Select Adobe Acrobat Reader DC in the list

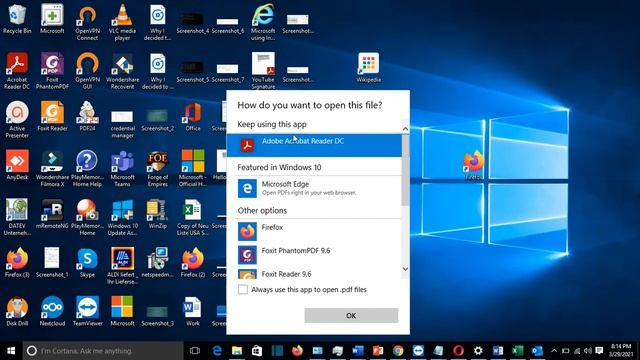pyautogui.click(x=314, y=145)
